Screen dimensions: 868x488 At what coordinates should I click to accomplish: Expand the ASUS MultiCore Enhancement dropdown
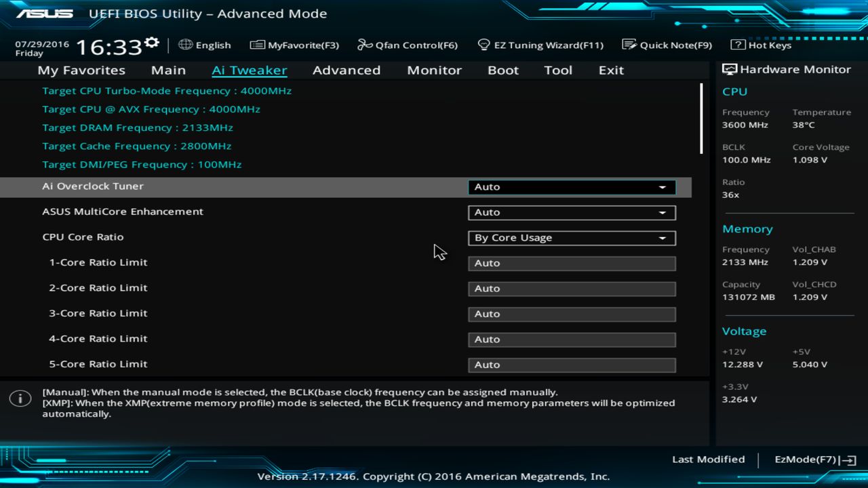click(x=572, y=212)
